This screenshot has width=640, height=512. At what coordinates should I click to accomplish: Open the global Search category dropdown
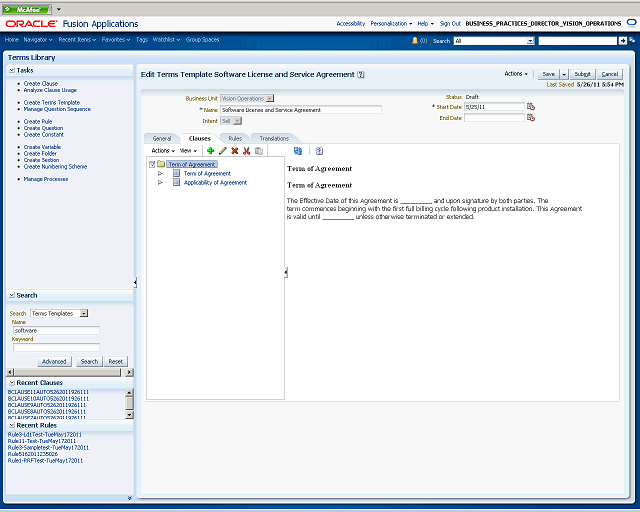pos(530,41)
